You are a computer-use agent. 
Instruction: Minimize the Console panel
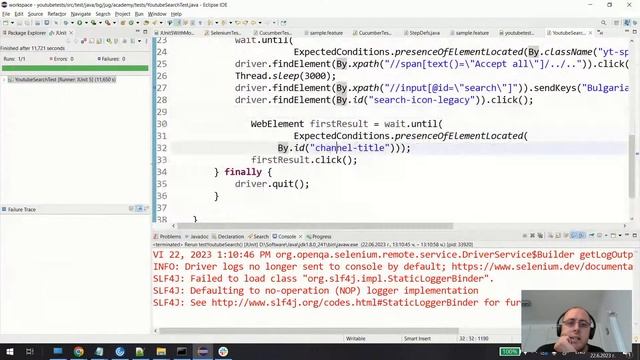pos(627,235)
